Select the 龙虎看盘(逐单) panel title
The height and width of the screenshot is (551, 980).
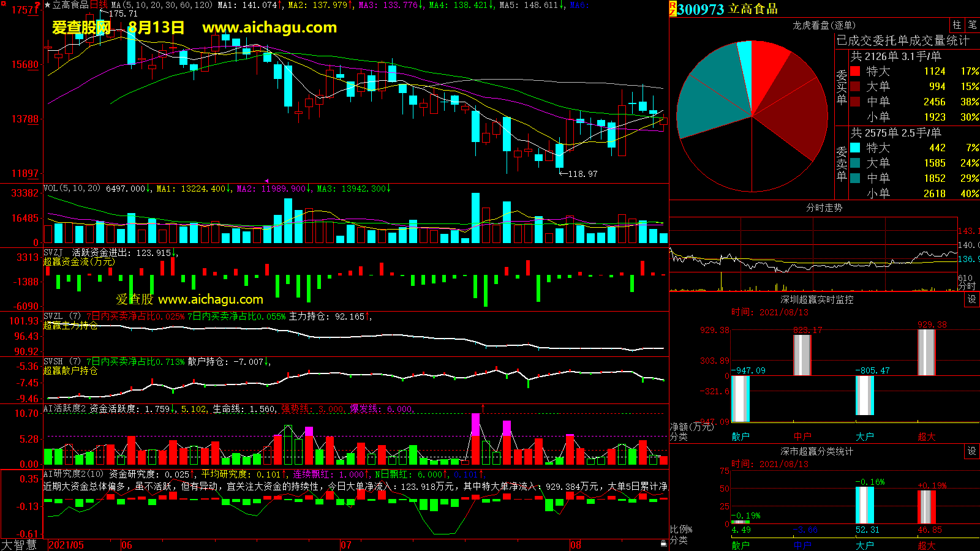coord(824,25)
